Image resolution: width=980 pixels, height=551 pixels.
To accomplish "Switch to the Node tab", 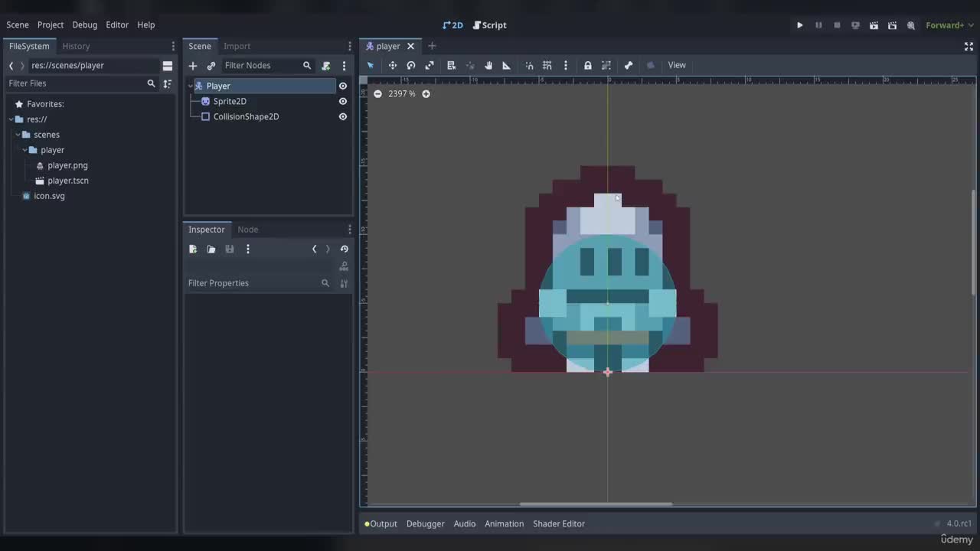I will (x=247, y=230).
